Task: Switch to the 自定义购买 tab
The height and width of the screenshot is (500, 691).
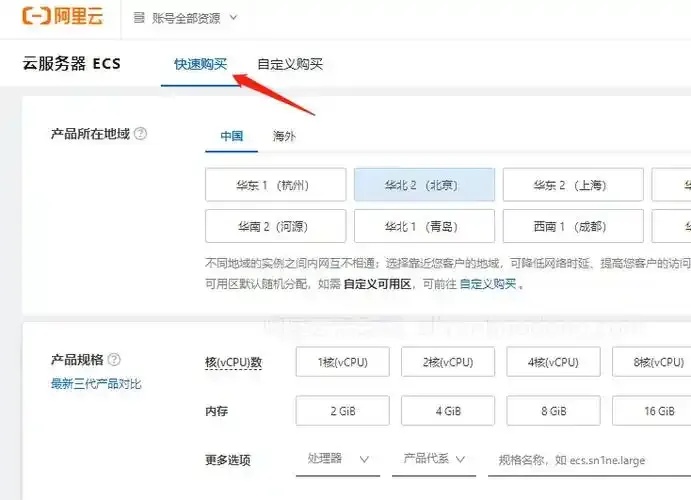Action: click(290, 64)
